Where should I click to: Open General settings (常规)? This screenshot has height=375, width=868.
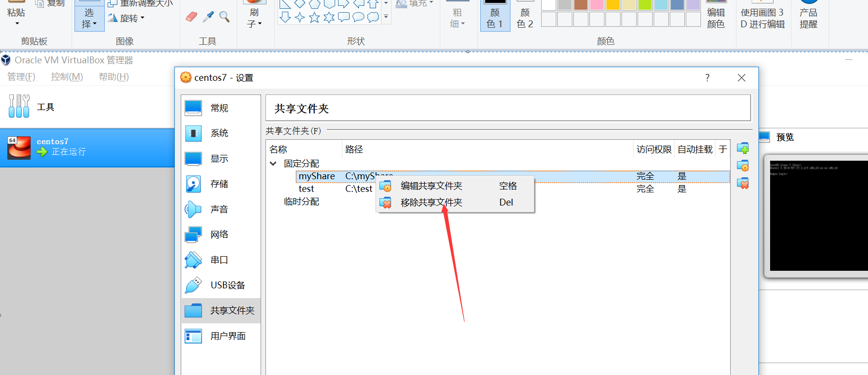coord(221,108)
